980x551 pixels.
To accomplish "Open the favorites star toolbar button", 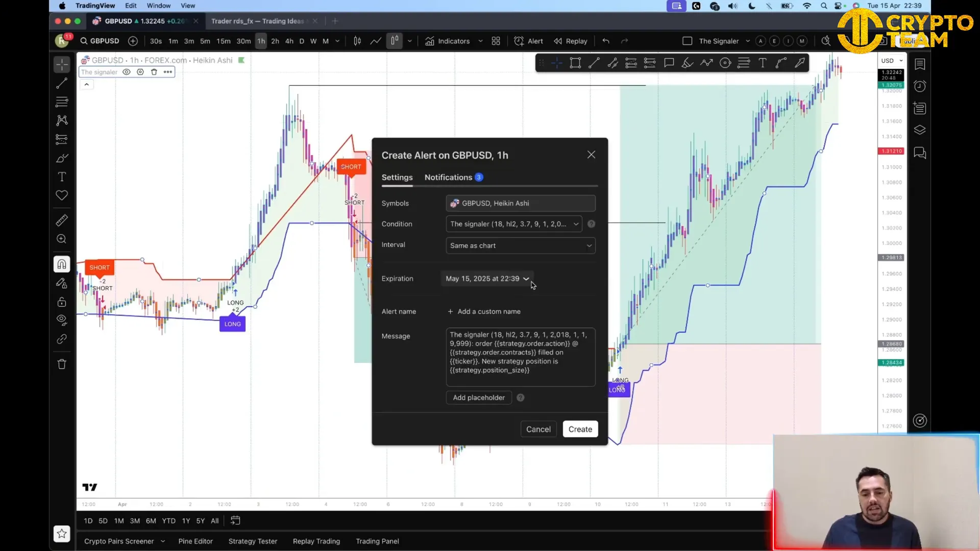I will [x=62, y=534].
